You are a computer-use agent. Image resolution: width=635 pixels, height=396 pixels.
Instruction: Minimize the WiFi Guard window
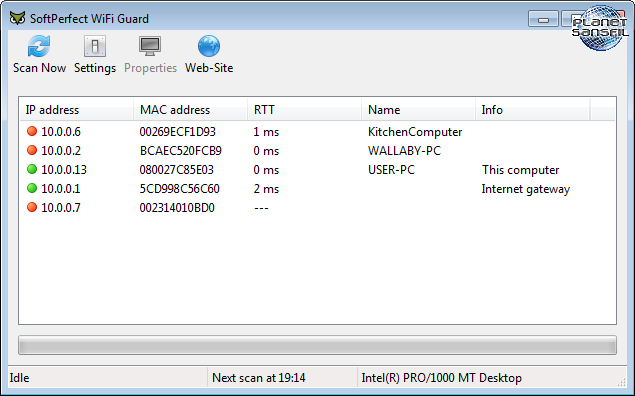coord(543,19)
